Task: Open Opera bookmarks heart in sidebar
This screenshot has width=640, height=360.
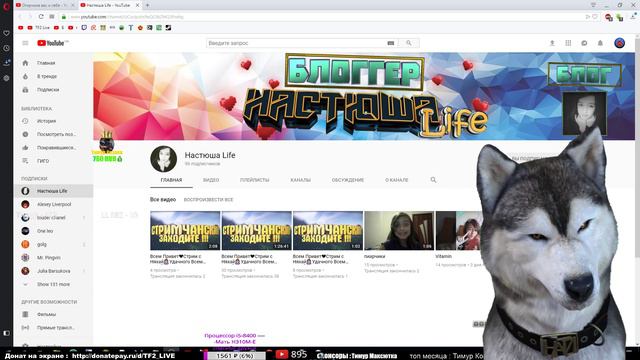Action: (x=7, y=33)
